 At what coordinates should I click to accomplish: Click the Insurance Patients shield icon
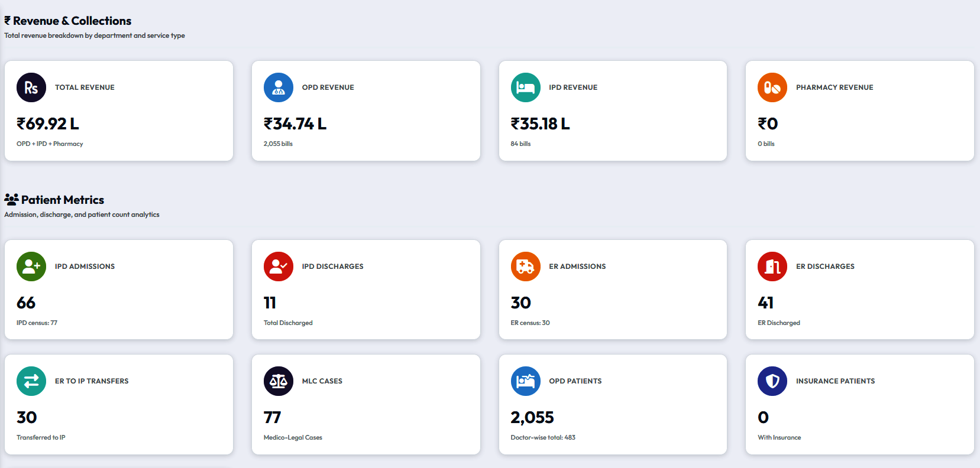pyautogui.click(x=772, y=381)
